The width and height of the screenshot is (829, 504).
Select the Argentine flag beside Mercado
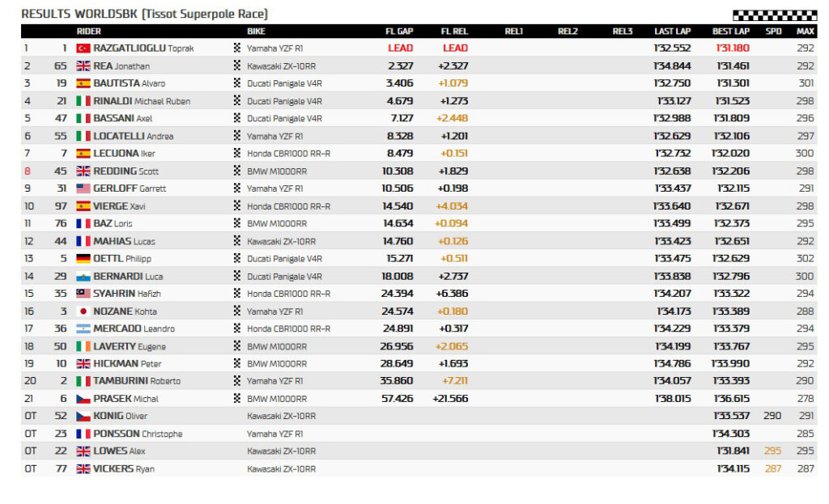[x=83, y=328]
